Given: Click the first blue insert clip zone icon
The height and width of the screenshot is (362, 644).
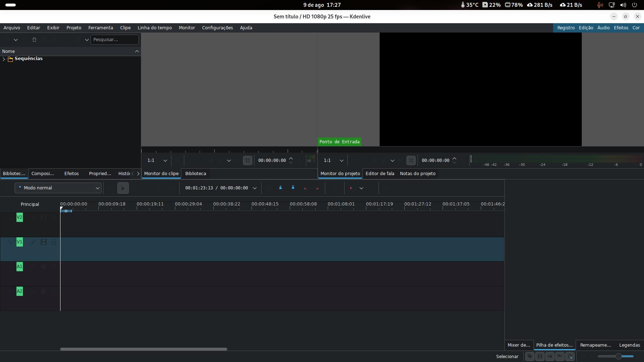Looking at the screenshot, I should click(280, 188).
